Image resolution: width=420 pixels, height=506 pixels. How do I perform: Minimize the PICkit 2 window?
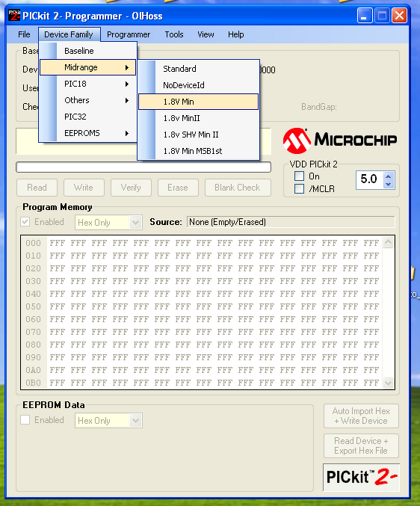(365, 16)
